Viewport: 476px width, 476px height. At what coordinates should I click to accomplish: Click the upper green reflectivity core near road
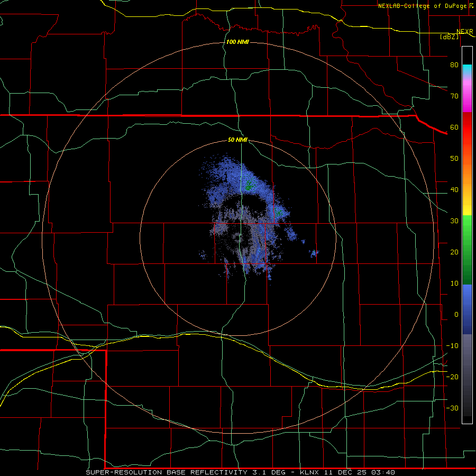pyautogui.click(x=249, y=185)
